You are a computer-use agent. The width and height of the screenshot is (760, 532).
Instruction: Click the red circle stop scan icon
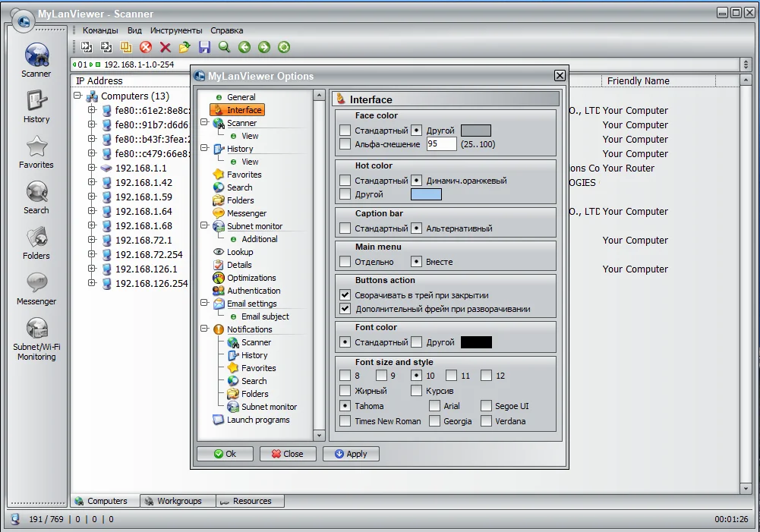pos(146,47)
